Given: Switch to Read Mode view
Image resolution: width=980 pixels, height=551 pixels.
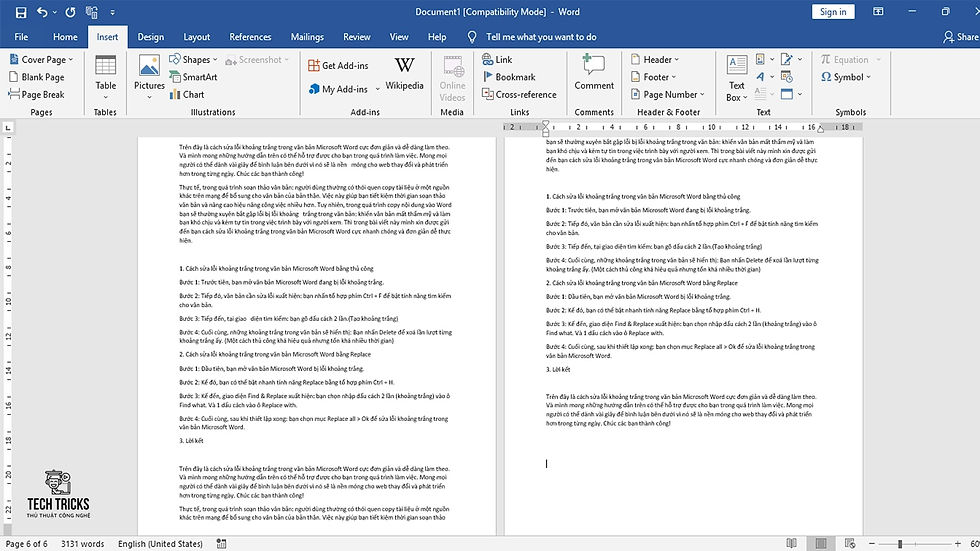Looking at the screenshot, I should pyautogui.click(x=791, y=544).
